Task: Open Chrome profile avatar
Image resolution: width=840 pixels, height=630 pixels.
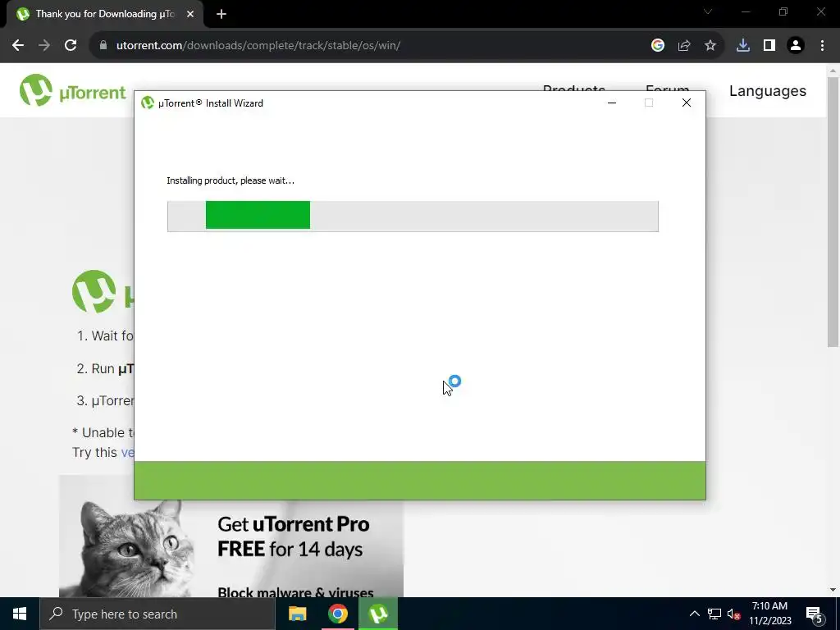Action: pyautogui.click(x=796, y=46)
